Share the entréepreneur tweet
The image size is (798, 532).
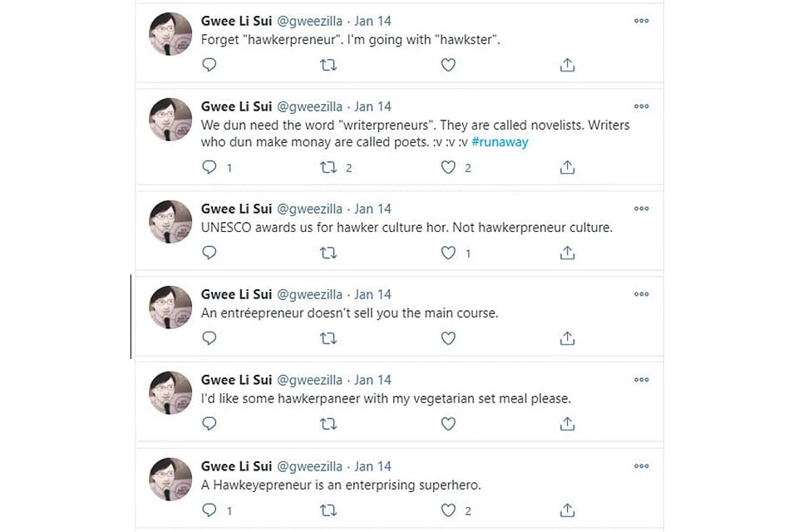click(568, 338)
